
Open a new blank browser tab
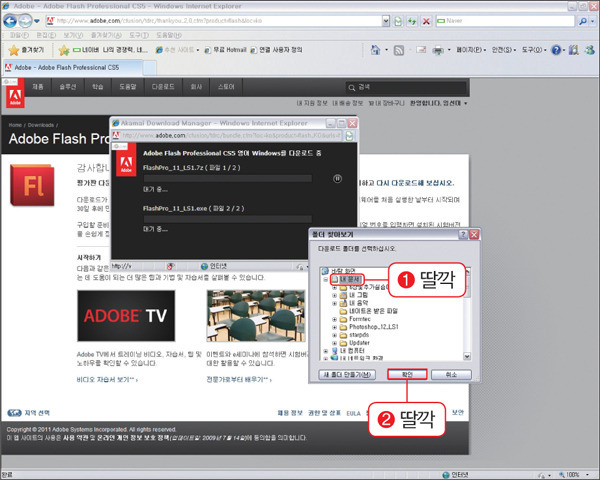(150, 68)
